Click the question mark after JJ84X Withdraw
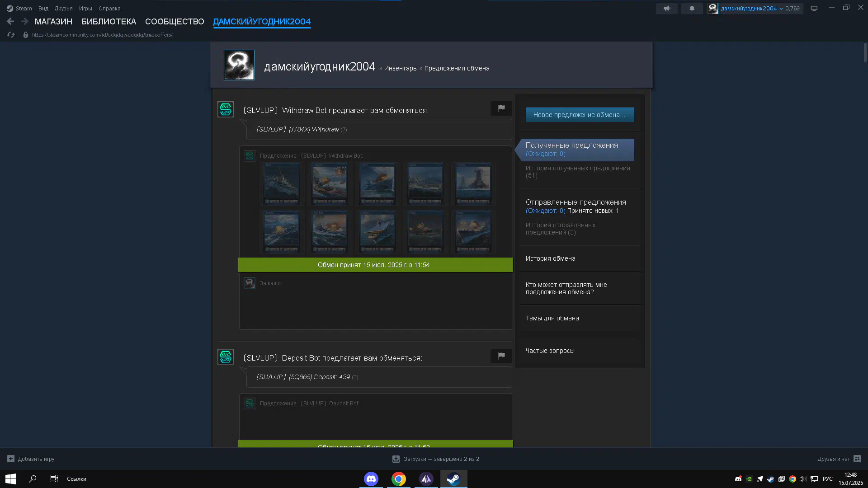This screenshot has height=488, width=868. [x=344, y=130]
